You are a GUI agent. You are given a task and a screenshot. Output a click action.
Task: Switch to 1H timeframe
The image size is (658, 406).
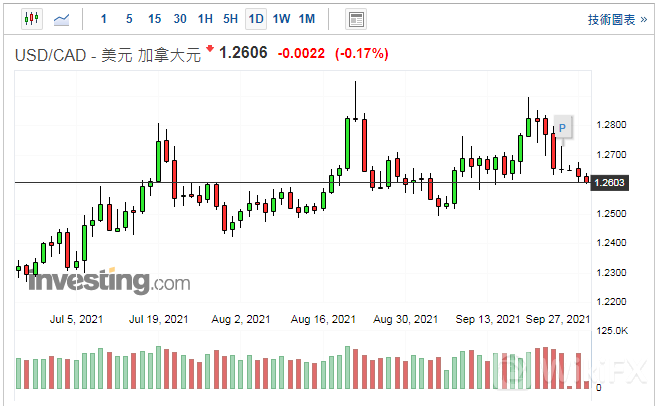point(205,19)
